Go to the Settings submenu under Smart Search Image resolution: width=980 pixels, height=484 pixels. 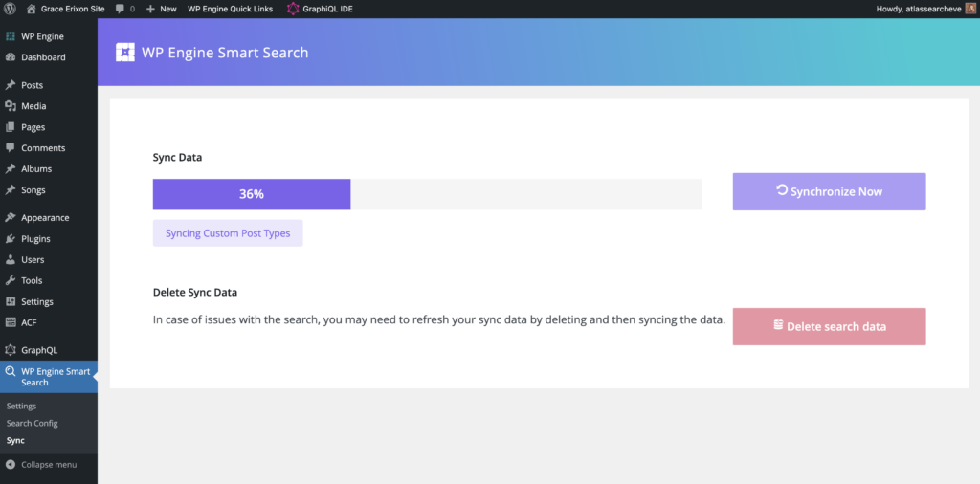click(21, 406)
